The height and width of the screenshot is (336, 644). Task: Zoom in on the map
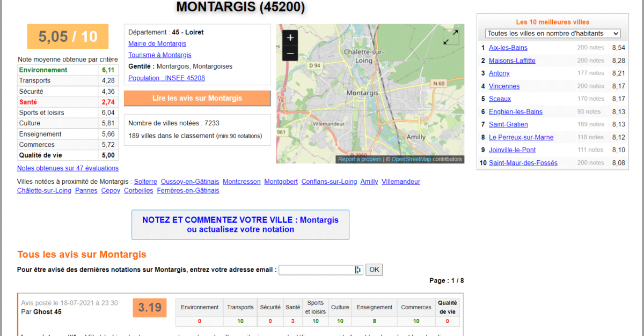coord(290,38)
